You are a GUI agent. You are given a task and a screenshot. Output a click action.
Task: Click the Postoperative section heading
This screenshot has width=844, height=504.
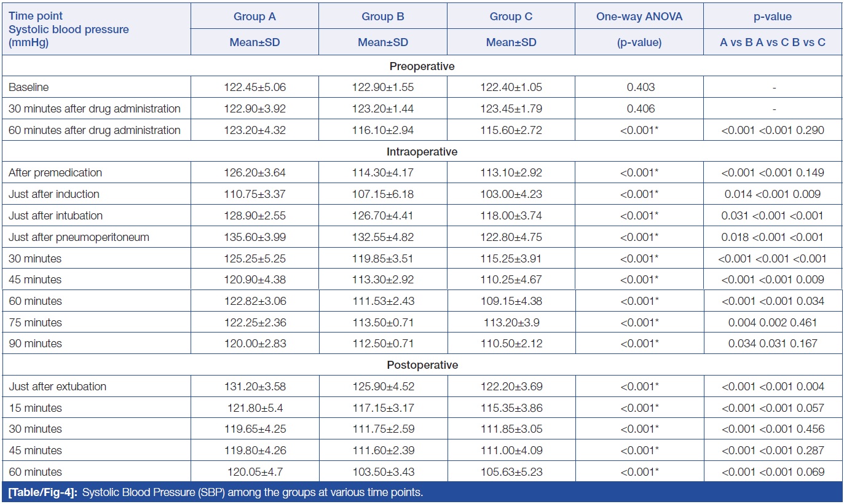[422, 365]
